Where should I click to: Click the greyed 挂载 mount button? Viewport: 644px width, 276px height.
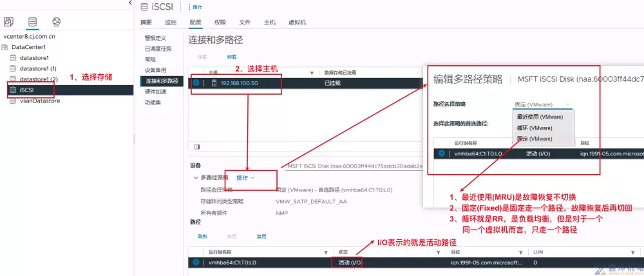point(202,57)
